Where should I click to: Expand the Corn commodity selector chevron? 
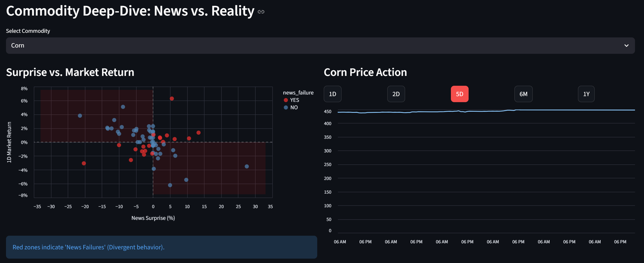tap(627, 46)
